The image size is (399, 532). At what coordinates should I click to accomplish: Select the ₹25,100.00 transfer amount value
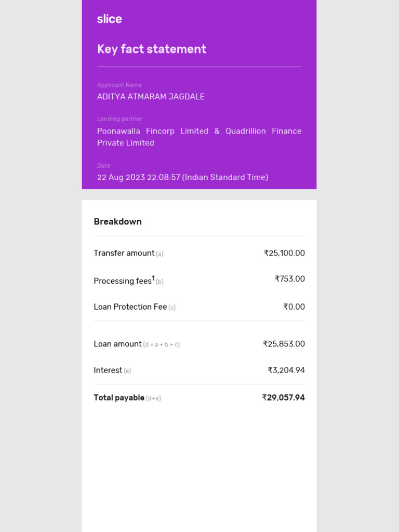(284, 253)
